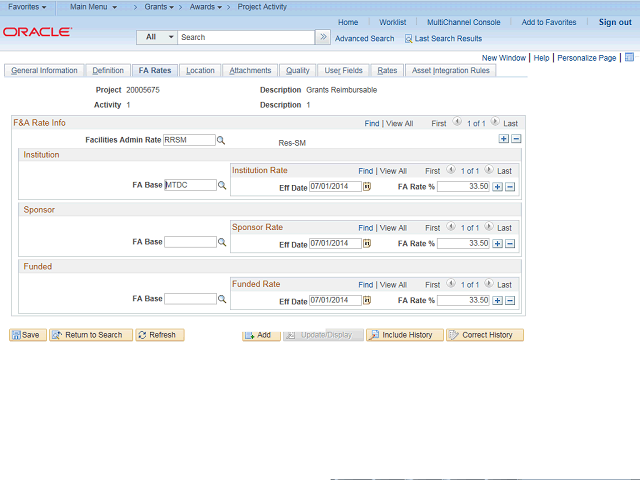
Task: Show next row in Institution Rate
Action: point(489,169)
